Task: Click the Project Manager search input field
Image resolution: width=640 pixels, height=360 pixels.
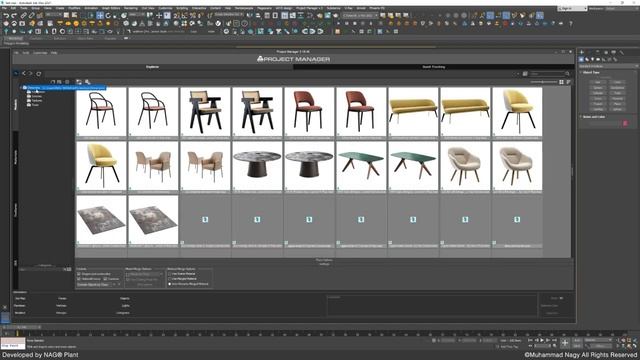Action: (547, 74)
